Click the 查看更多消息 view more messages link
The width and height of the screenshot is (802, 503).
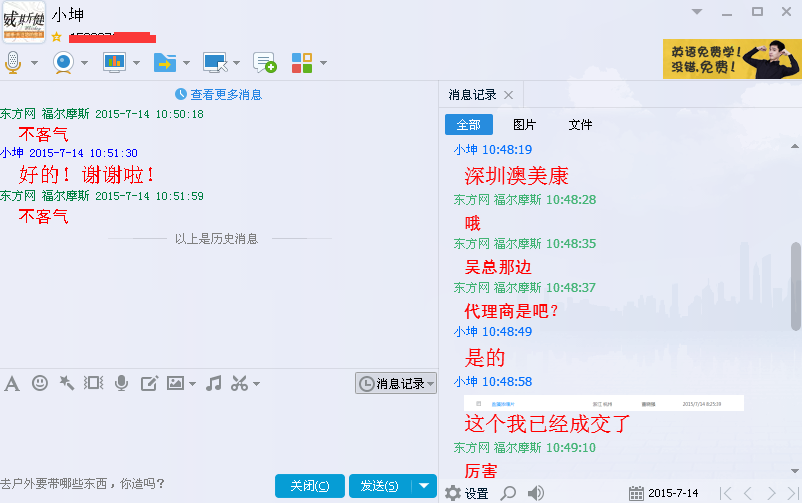coord(218,94)
